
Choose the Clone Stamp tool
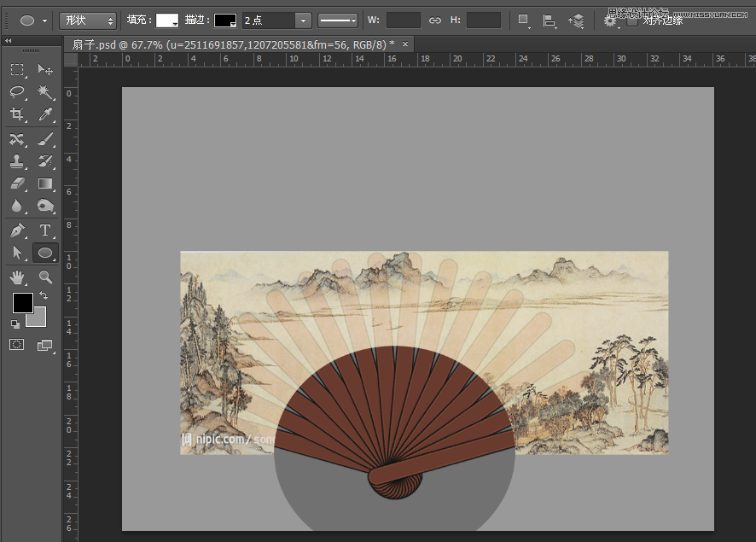click(17, 161)
